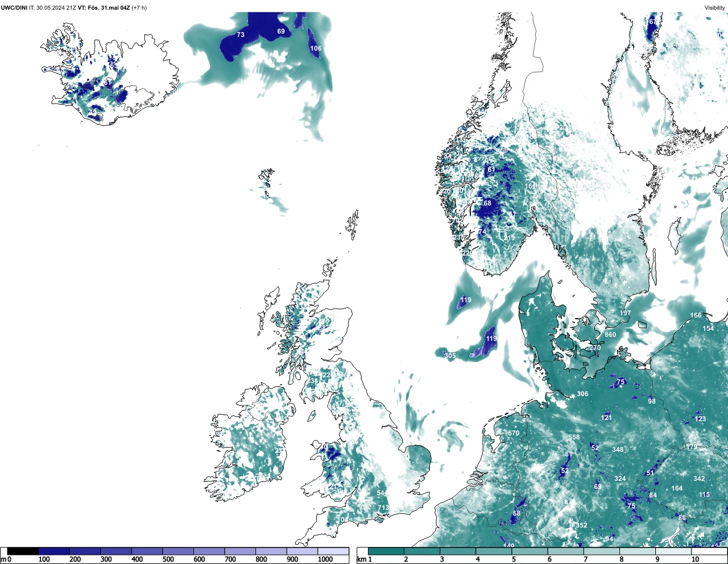The image size is (728, 564).
Task: Click the '713' visibility value over England
Action: 383,508
